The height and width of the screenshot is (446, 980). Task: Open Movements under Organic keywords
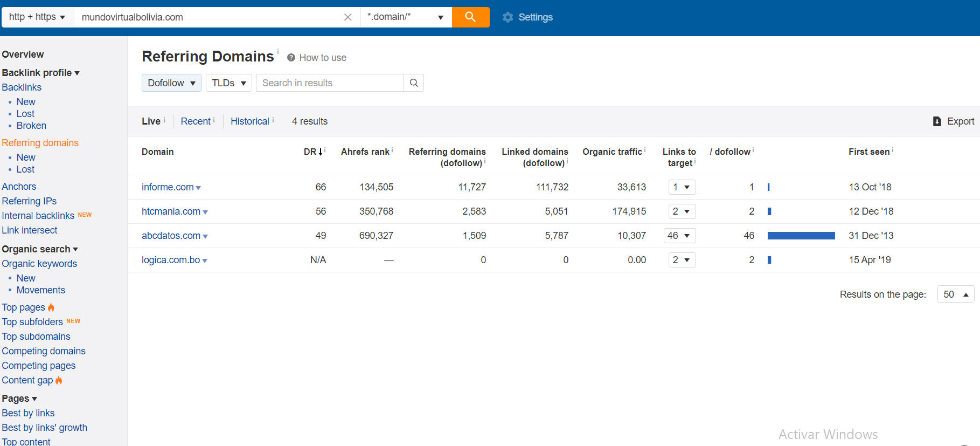point(41,290)
